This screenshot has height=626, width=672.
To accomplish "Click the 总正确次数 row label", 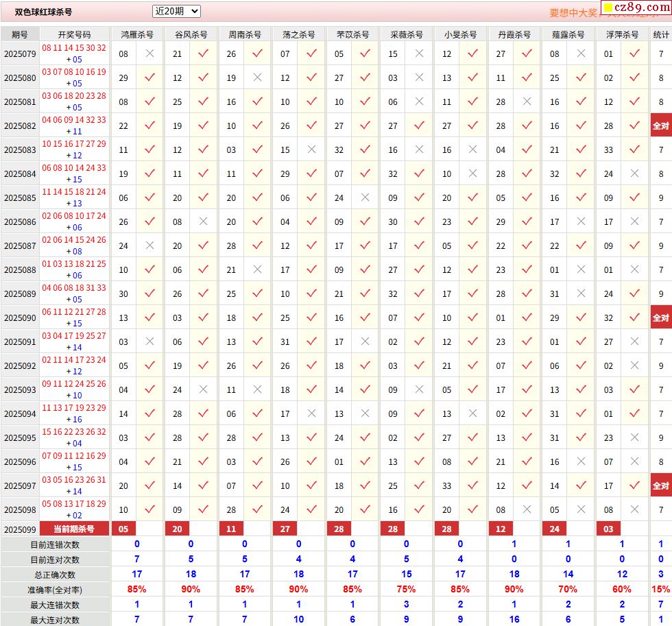I will (55, 575).
